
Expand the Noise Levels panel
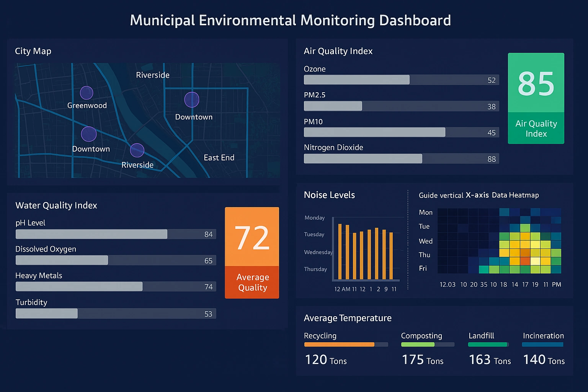[x=329, y=195]
